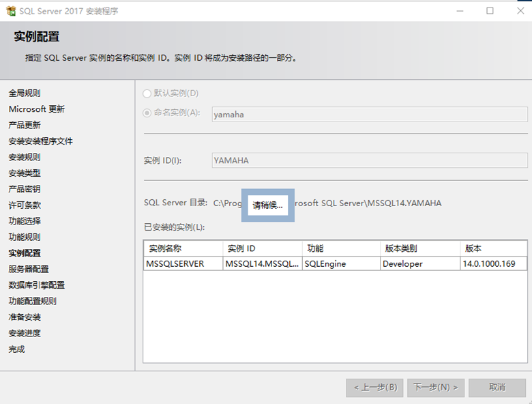
Task: Select 产品更新 step in sidebar
Action: click(x=25, y=125)
